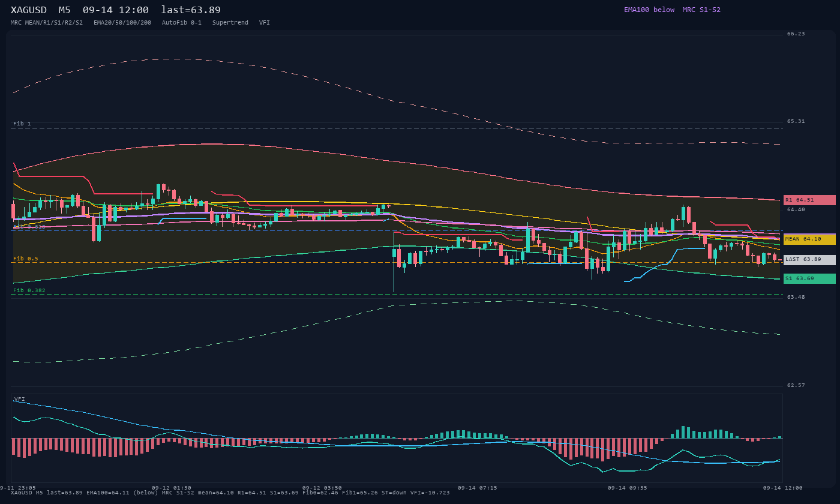Click the red R1 64.51 price tag
This screenshot has width=840, height=504.
tap(809, 200)
